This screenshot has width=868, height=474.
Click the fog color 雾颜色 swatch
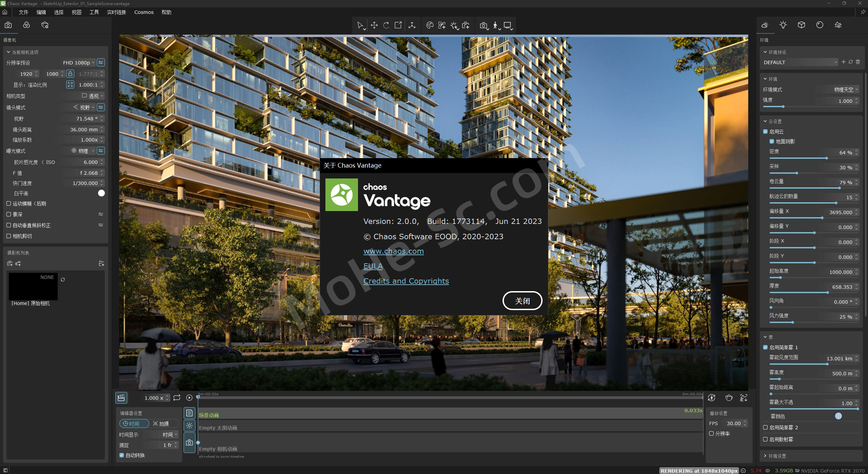point(838,416)
